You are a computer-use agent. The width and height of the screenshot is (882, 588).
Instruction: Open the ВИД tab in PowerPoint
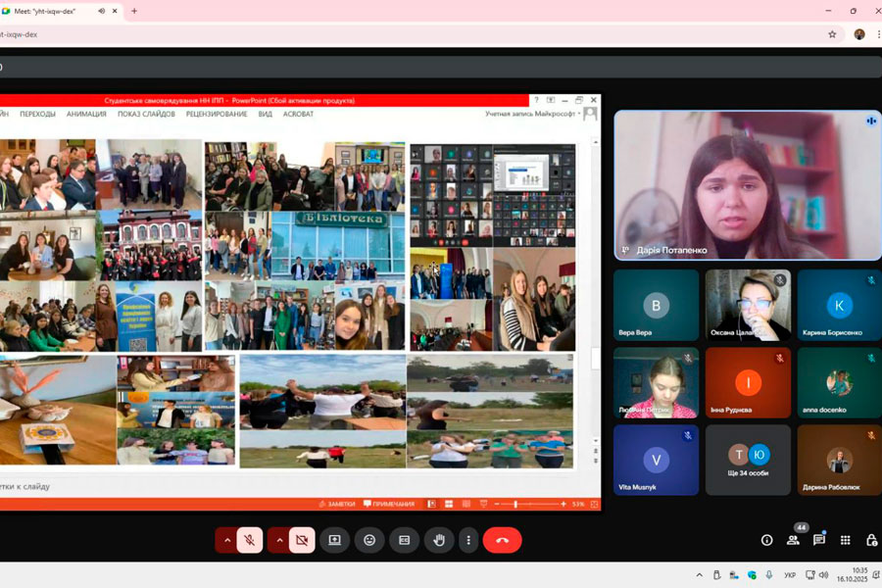click(x=265, y=114)
